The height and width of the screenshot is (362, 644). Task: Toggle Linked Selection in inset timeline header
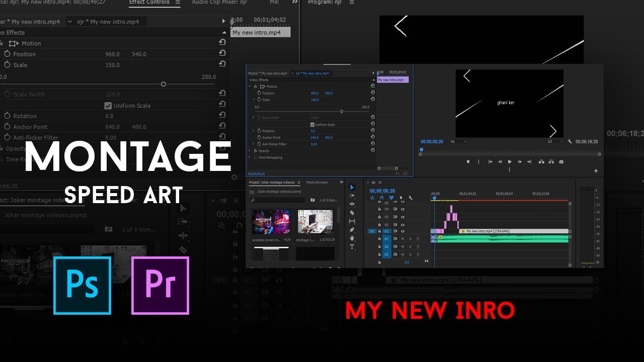[x=391, y=198]
